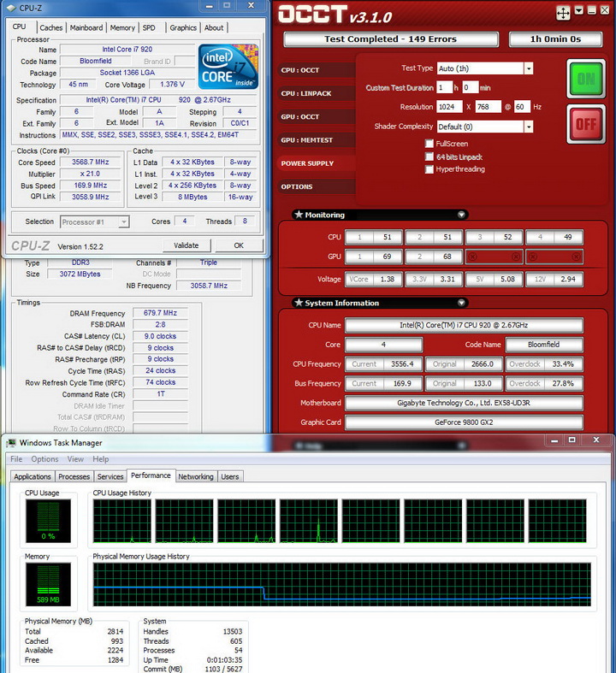This screenshot has width=616, height=673.
Task: Click the CPU Usage gauge in Task Manager
Action: 48,521
